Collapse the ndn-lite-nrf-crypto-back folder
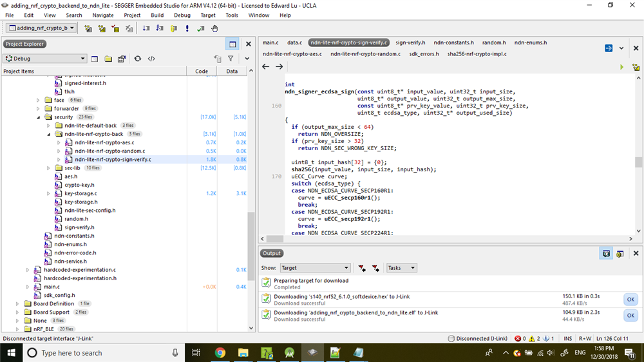 pyautogui.click(x=48, y=134)
